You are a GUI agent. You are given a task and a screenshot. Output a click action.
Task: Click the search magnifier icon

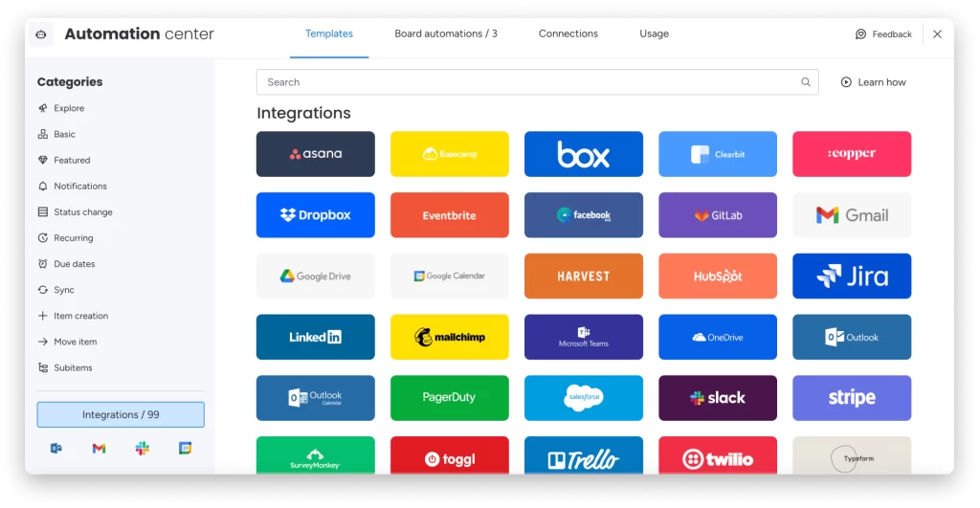click(x=806, y=82)
